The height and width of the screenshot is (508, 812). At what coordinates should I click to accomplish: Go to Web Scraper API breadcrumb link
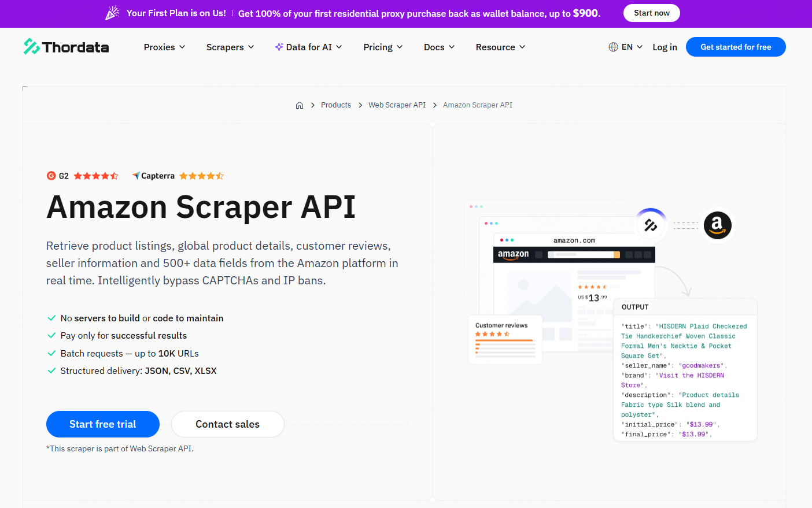(x=397, y=105)
